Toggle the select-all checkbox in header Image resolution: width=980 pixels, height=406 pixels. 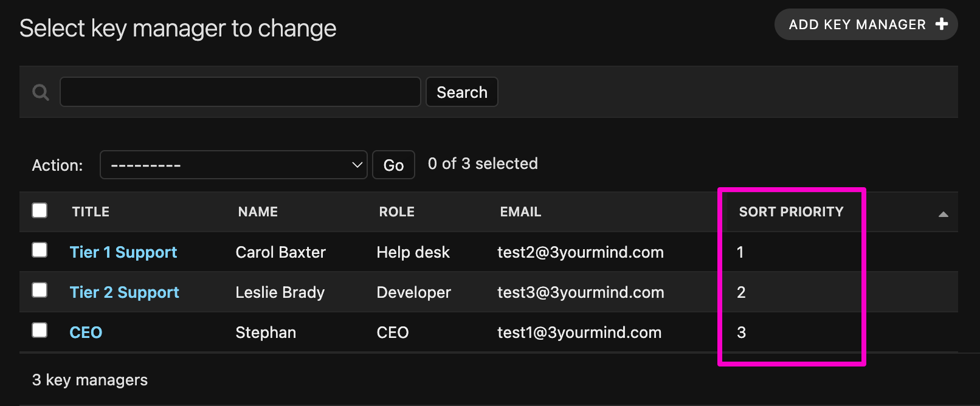click(x=40, y=210)
